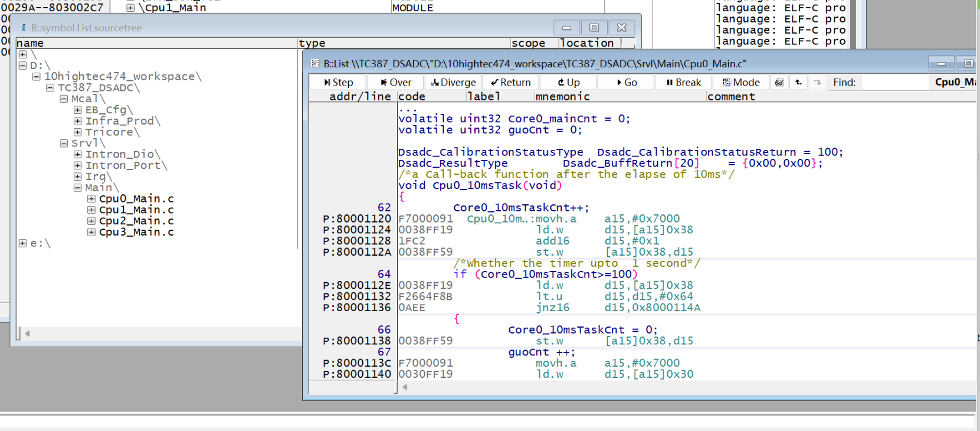Click the scope column header
Screen dimensions: 980x431
[x=535, y=43]
